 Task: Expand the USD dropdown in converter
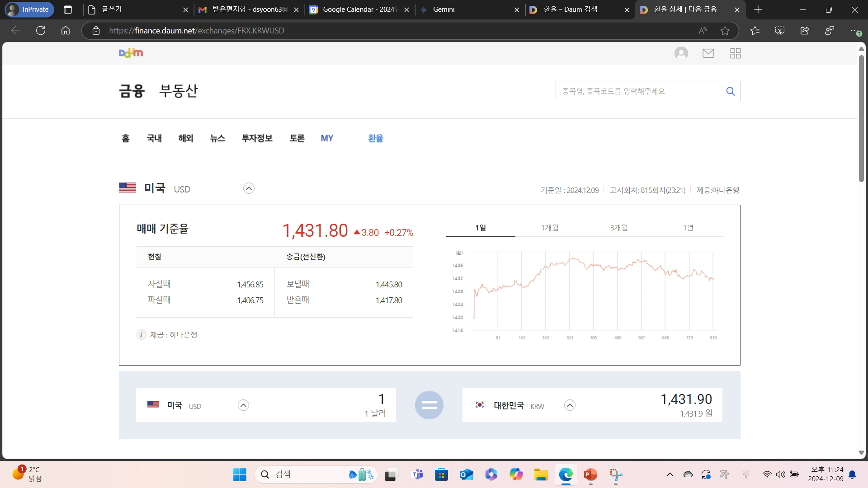pos(243,405)
